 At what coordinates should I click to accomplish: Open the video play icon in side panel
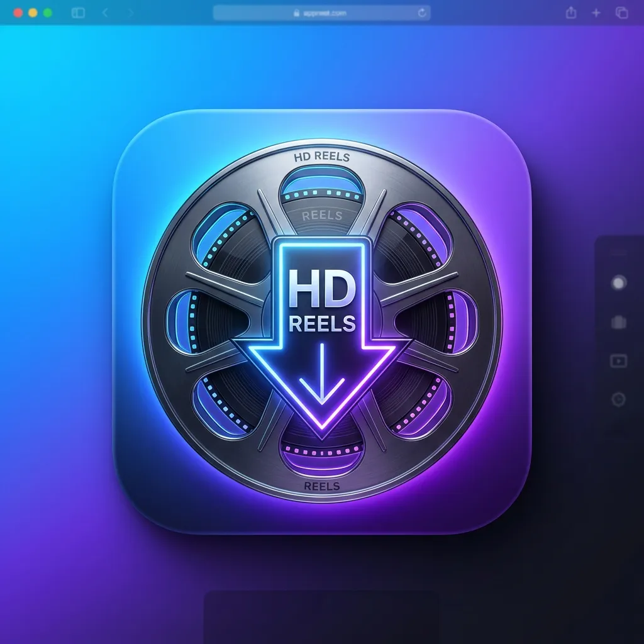pos(619,361)
